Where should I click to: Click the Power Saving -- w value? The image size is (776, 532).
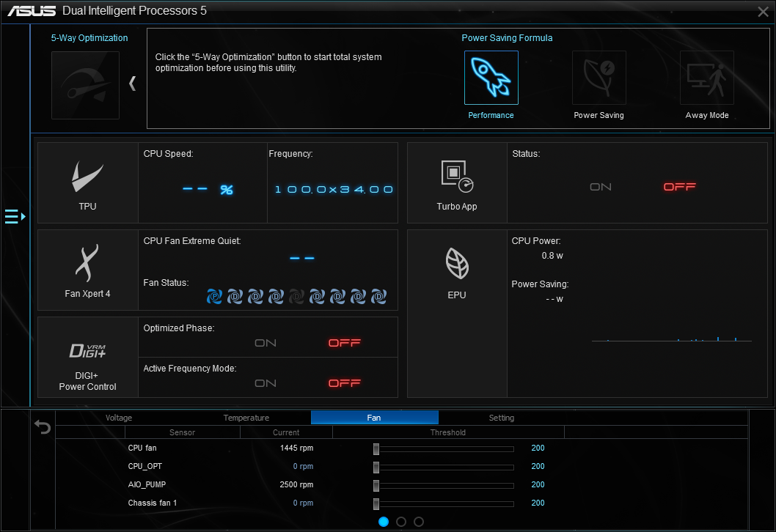point(554,299)
